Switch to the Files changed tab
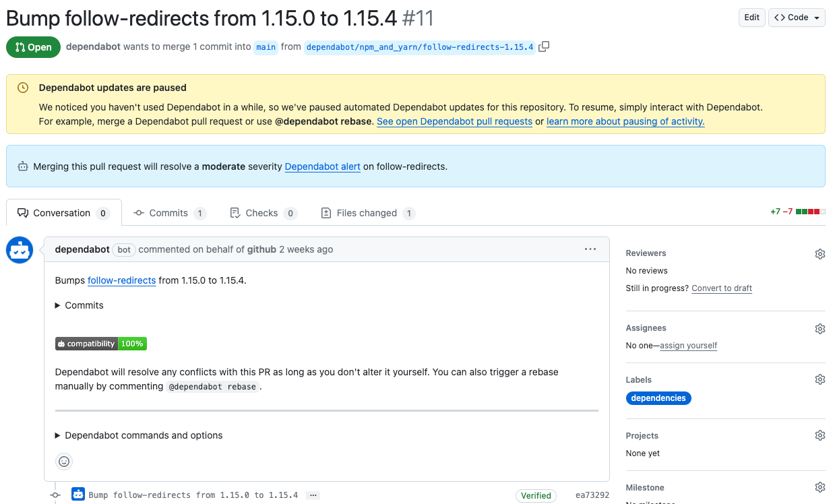Image resolution: width=833 pixels, height=504 pixels. click(368, 212)
